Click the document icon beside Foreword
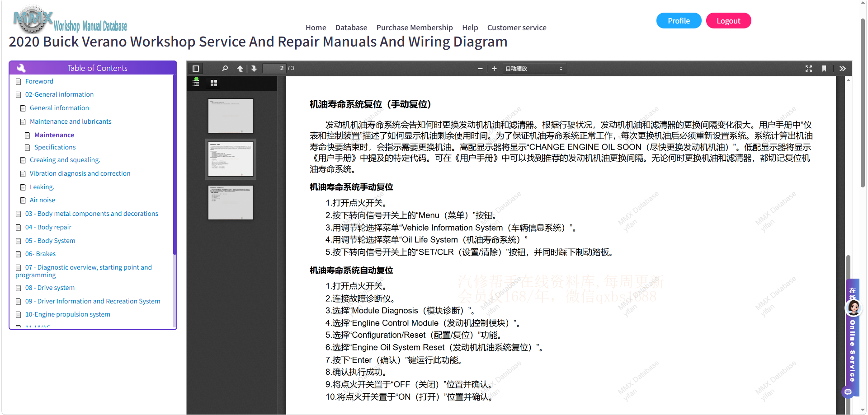The width and height of the screenshot is (868, 415). pos(19,82)
